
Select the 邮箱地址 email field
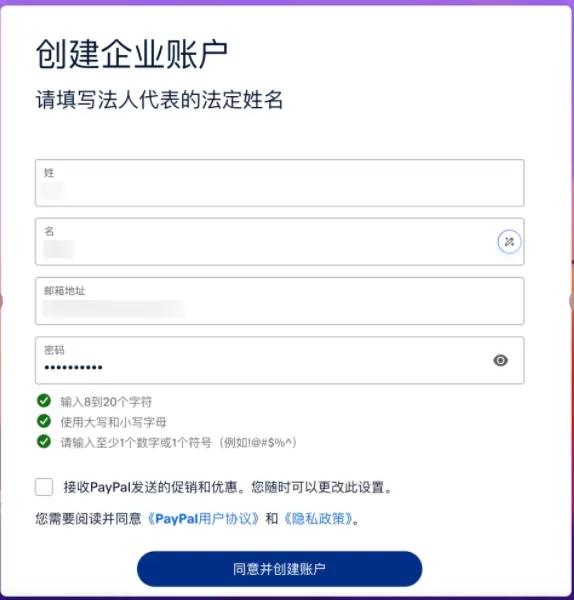(280, 301)
